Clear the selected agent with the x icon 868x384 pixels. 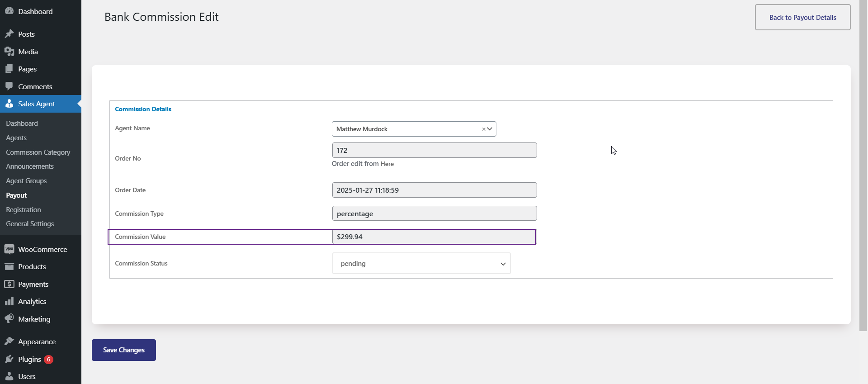pyautogui.click(x=483, y=129)
